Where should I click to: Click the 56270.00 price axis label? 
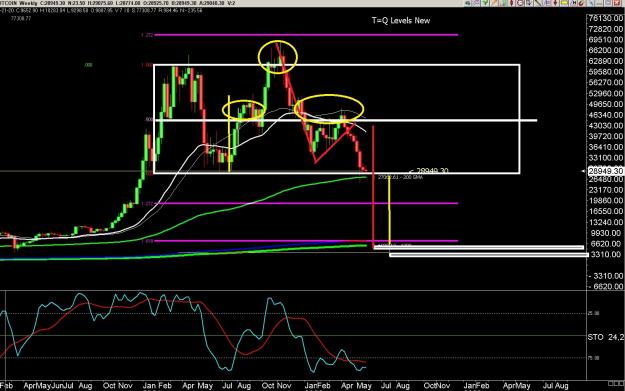[x=605, y=83]
